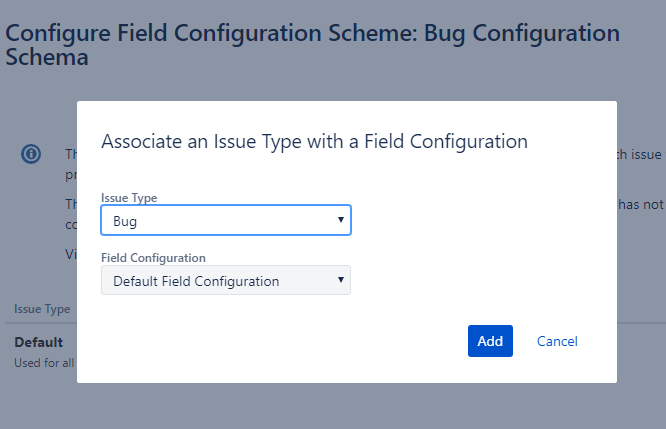This screenshot has width=666, height=429.
Task: Click the word 'Schema' in the page heading
Action: [x=47, y=57]
